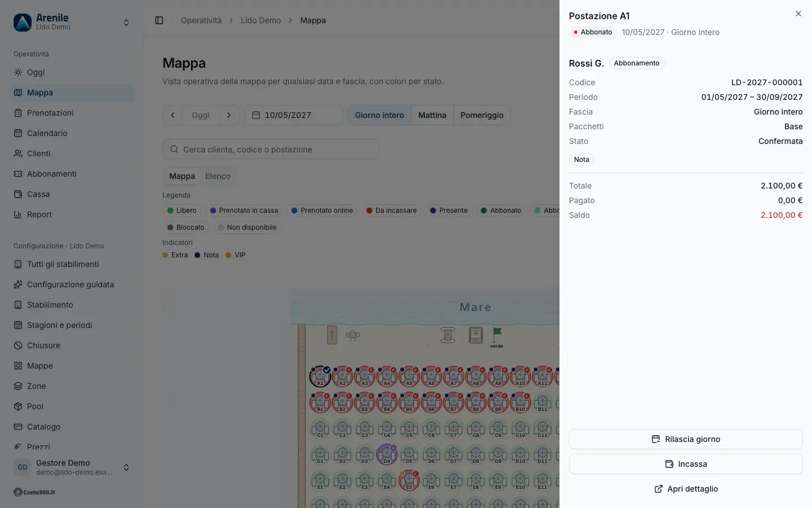Click the Rilascia giorno button
812x508 pixels.
click(x=686, y=439)
